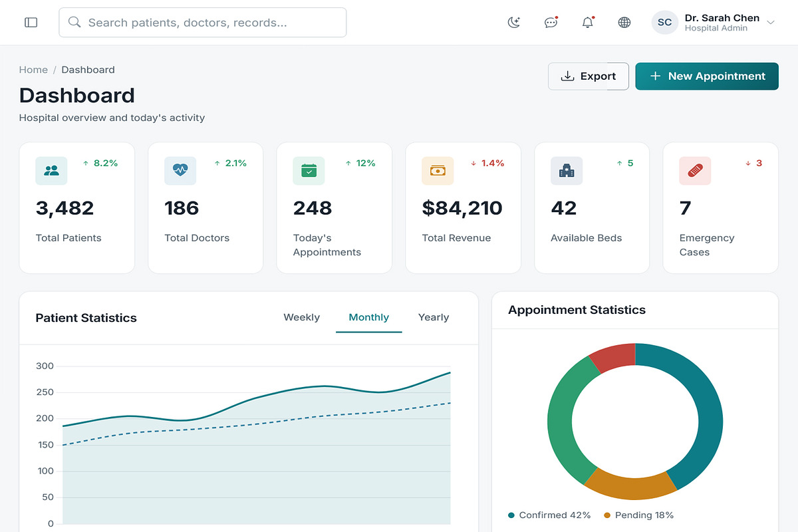Click the 2.1% up trend indicator
The height and width of the screenshot is (532, 798).
229,163
